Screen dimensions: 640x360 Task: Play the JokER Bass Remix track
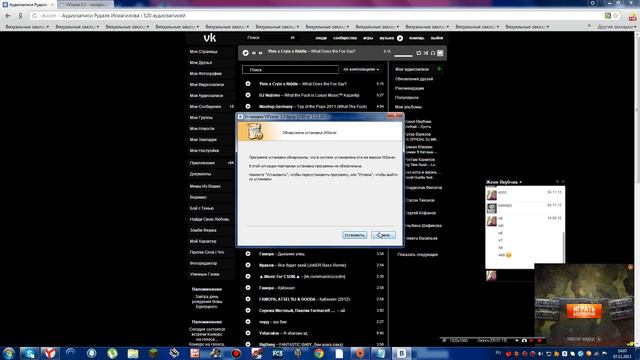(248, 265)
